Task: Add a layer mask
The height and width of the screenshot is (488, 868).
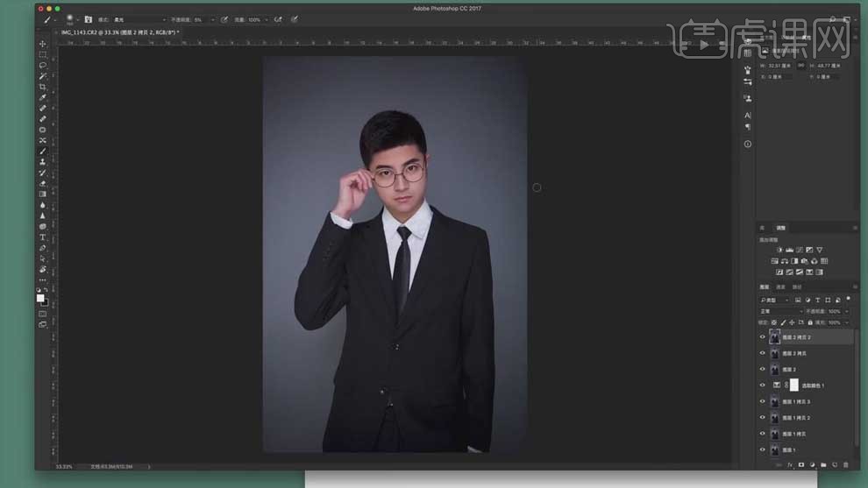Action: coord(801,465)
